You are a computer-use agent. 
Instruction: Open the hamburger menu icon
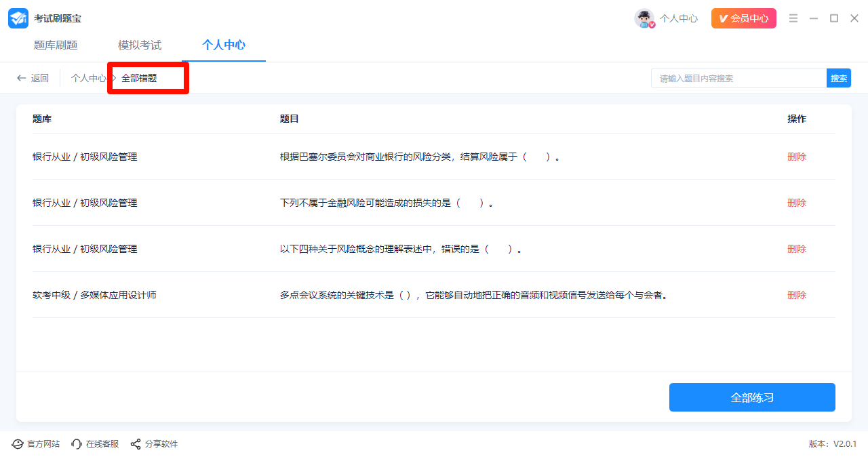793,18
